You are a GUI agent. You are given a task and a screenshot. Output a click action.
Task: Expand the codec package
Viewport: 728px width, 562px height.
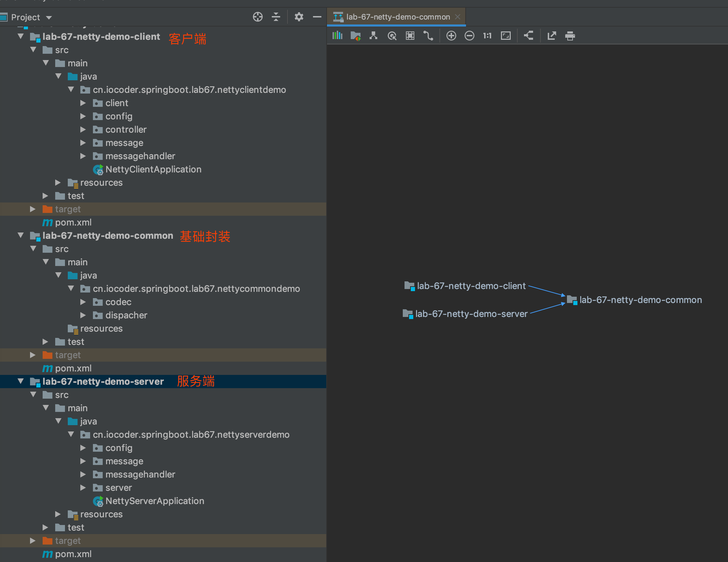pyautogui.click(x=83, y=302)
